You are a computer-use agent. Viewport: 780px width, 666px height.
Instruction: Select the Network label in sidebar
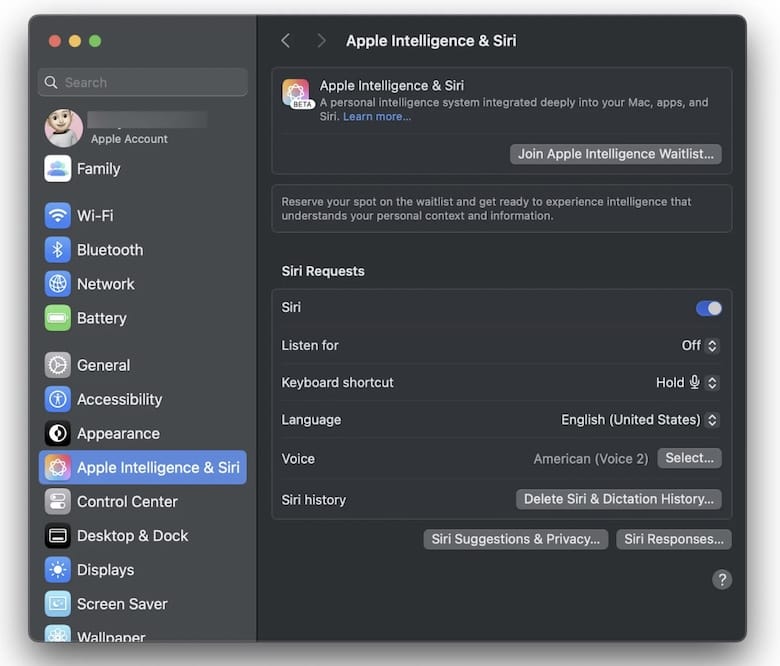pos(105,284)
